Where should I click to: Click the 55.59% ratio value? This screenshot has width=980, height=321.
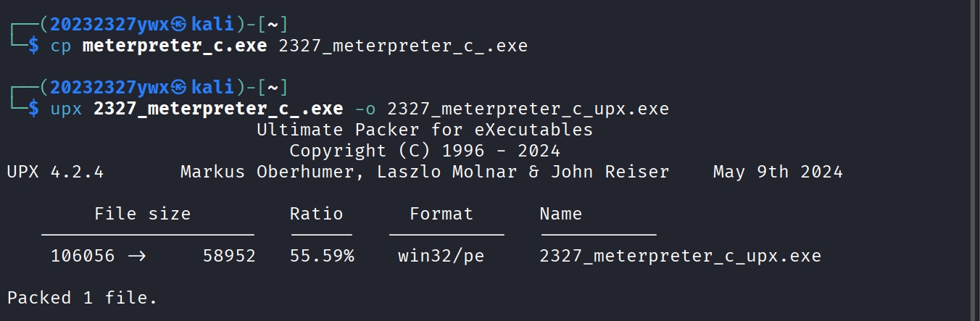pyautogui.click(x=322, y=256)
